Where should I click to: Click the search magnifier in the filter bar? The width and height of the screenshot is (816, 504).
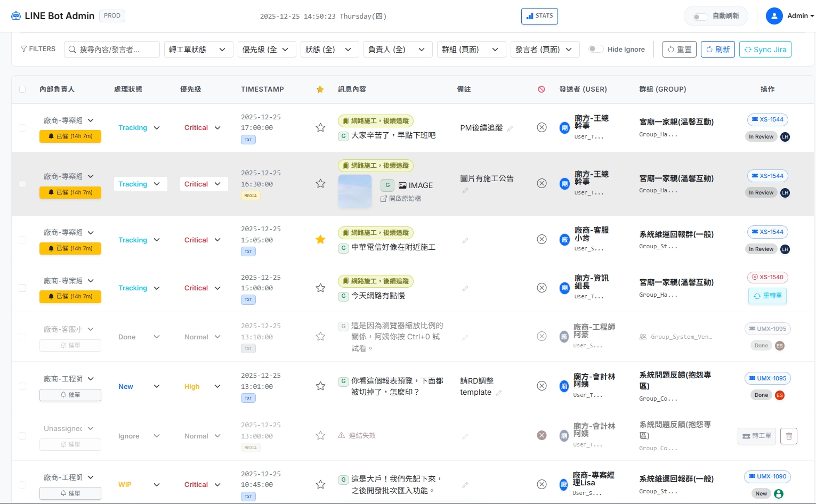72,49
